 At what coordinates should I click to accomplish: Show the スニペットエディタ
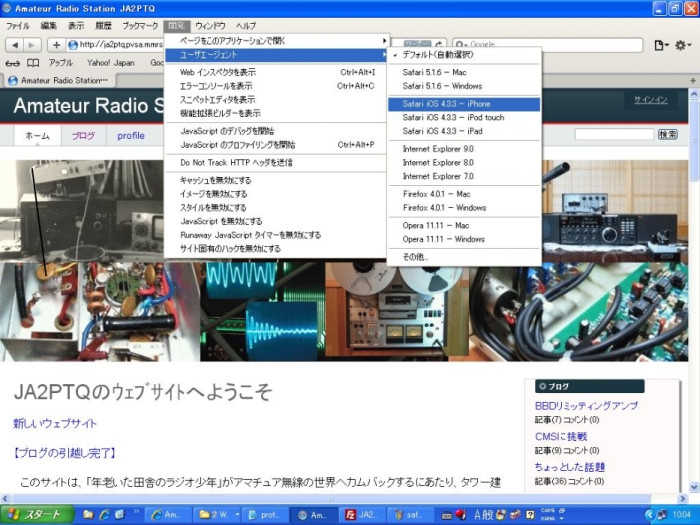point(276,100)
